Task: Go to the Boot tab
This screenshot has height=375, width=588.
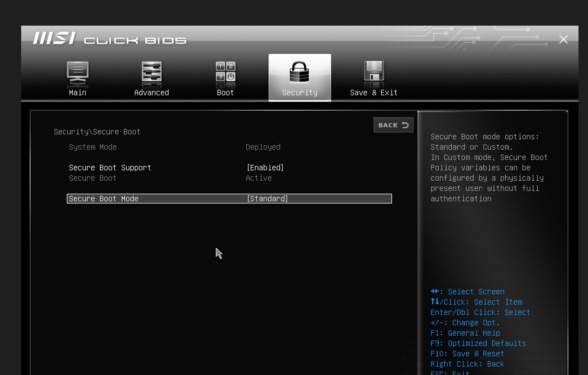Action: click(x=225, y=93)
